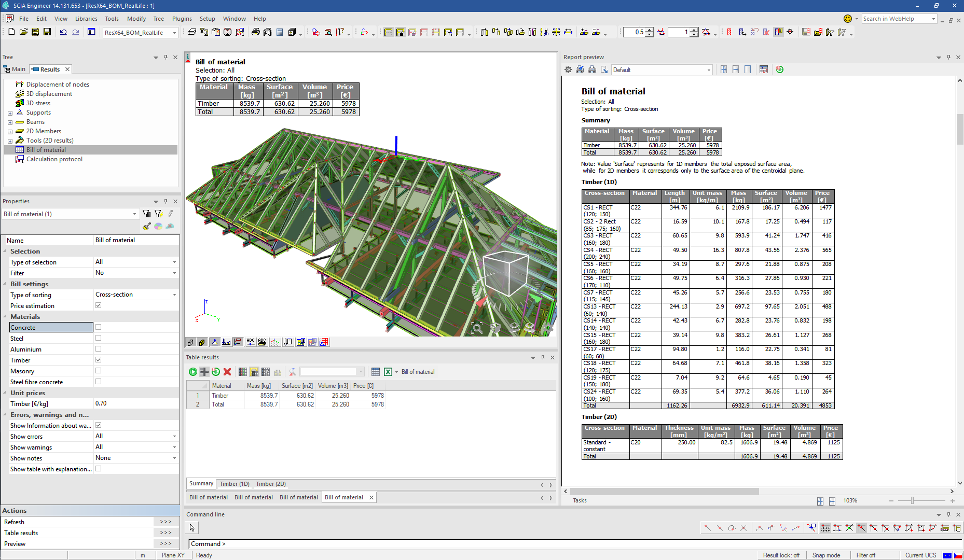Open the Type of sorting dropdown

[x=174, y=295]
